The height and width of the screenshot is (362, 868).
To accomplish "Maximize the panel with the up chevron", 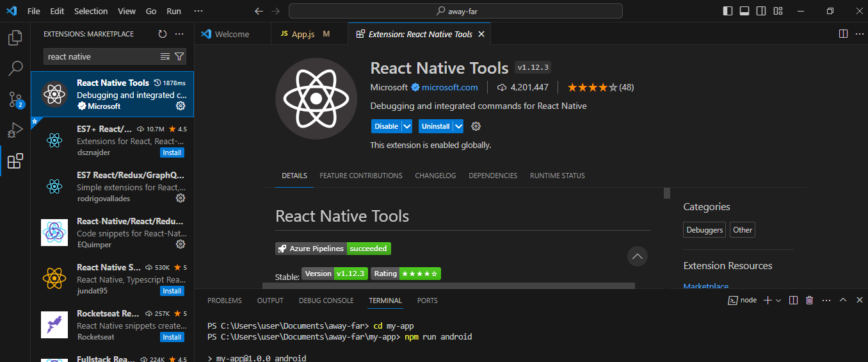I will [842, 300].
